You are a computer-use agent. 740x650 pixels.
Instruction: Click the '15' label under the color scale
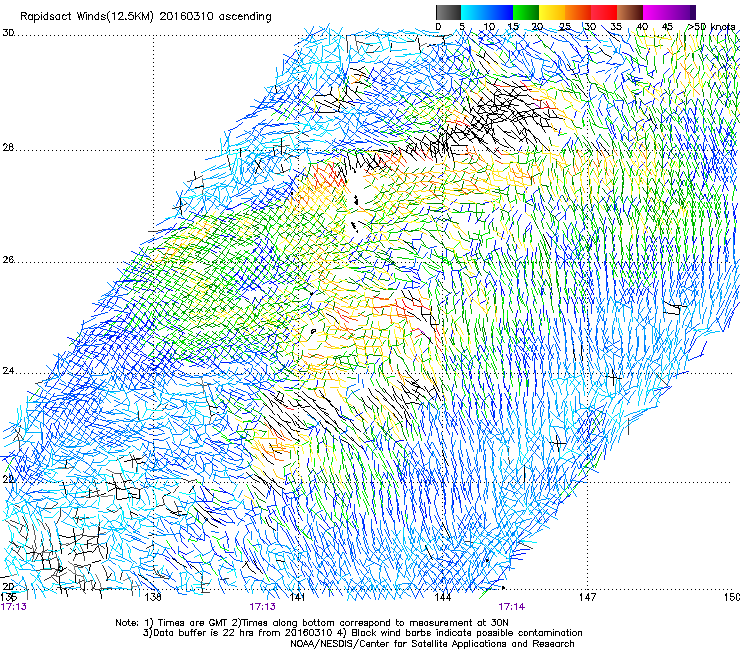[513, 27]
